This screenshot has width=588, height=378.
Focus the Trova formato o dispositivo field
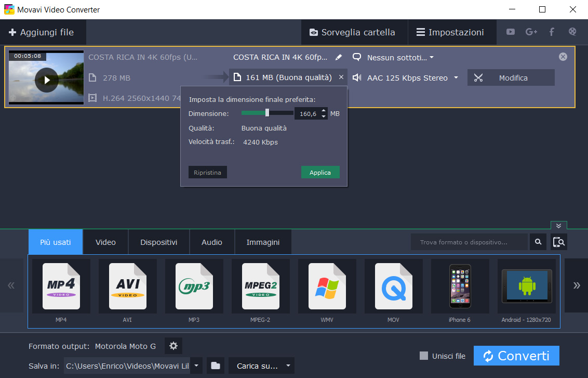point(469,242)
